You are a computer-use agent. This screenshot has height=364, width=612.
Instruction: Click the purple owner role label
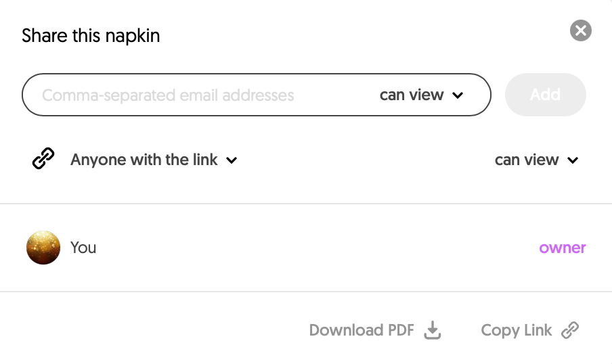pyautogui.click(x=563, y=248)
